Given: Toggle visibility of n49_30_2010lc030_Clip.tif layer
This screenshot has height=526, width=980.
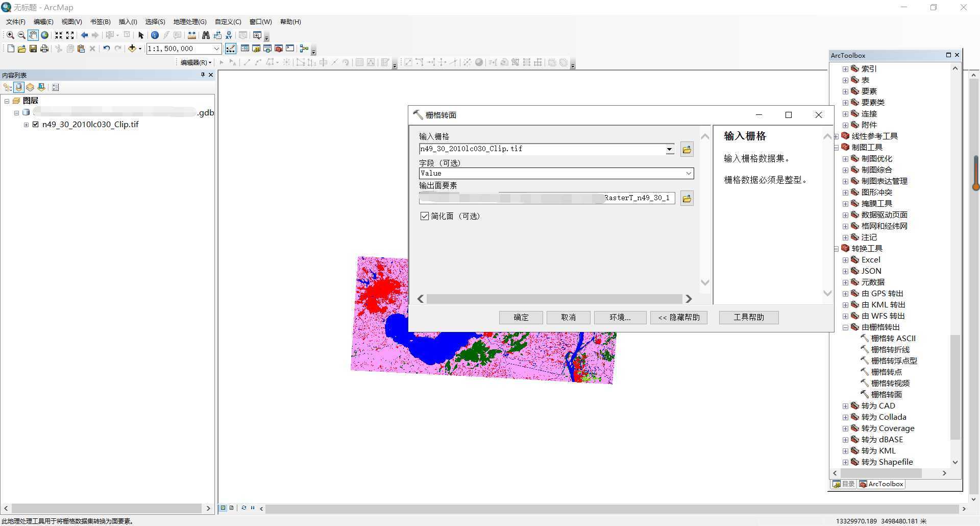Looking at the screenshot, I should (x=36, y=124).
